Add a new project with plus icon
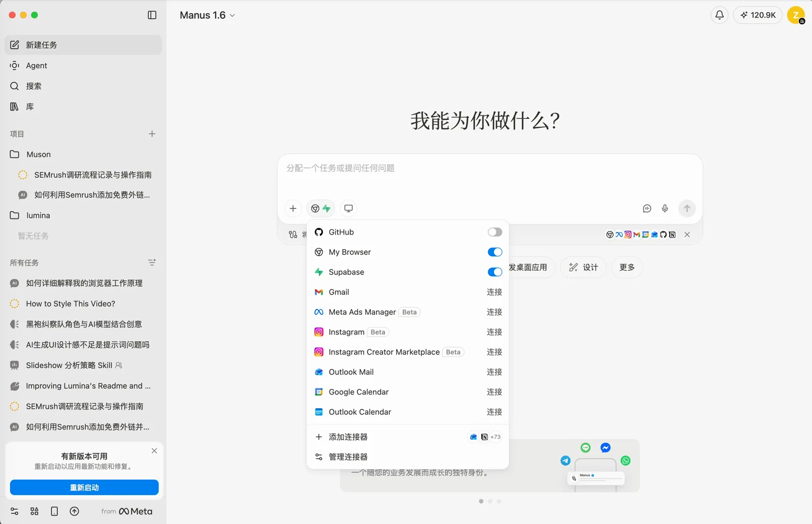This screenshot has height=524, width=812. point(152,134)
